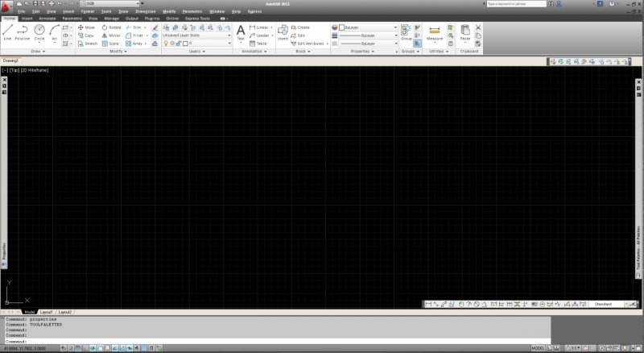
Task: Expand the Modify panel
Action: point(118,52)
